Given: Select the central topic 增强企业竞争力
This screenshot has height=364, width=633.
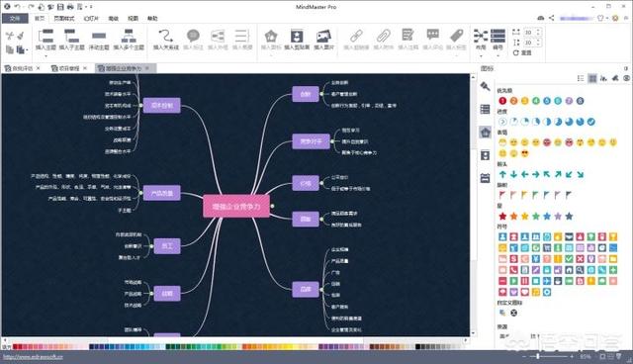Looking at the screenshot, I should (236, 206).
